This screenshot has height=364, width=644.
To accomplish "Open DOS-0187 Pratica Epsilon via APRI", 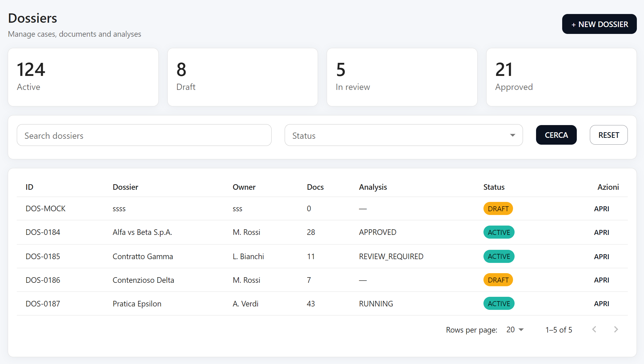I will pyautogui.click(x=601, y=304).
